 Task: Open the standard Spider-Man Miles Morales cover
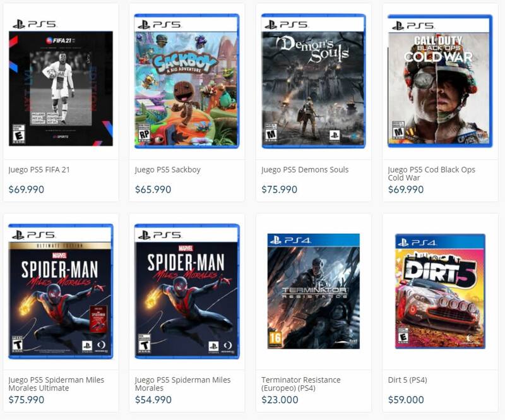tap(187, 291)
